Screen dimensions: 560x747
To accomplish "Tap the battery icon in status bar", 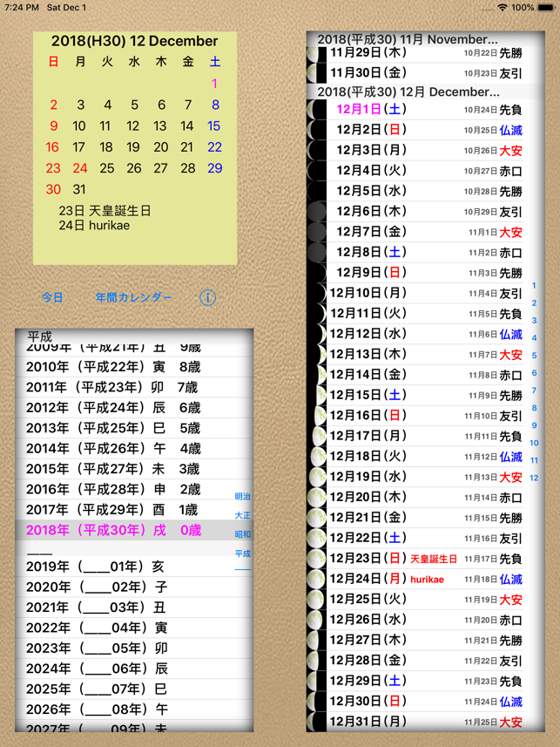I will (x=546, y=8).
